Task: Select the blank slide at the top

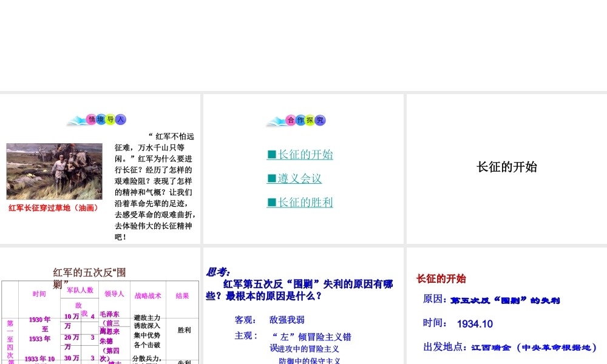Action: tap(303, 45)
